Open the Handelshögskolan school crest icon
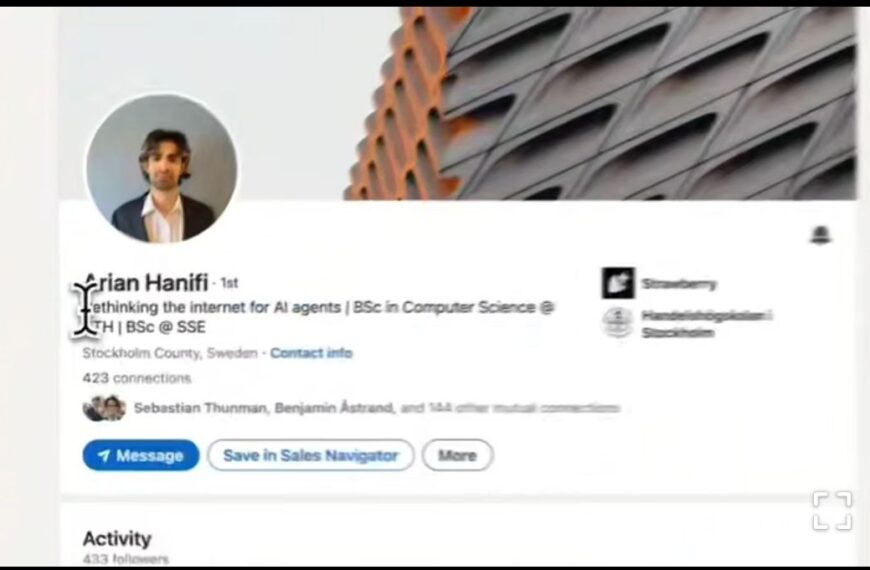The height and width of the screenshot is (570, 870). click(618, 322)
